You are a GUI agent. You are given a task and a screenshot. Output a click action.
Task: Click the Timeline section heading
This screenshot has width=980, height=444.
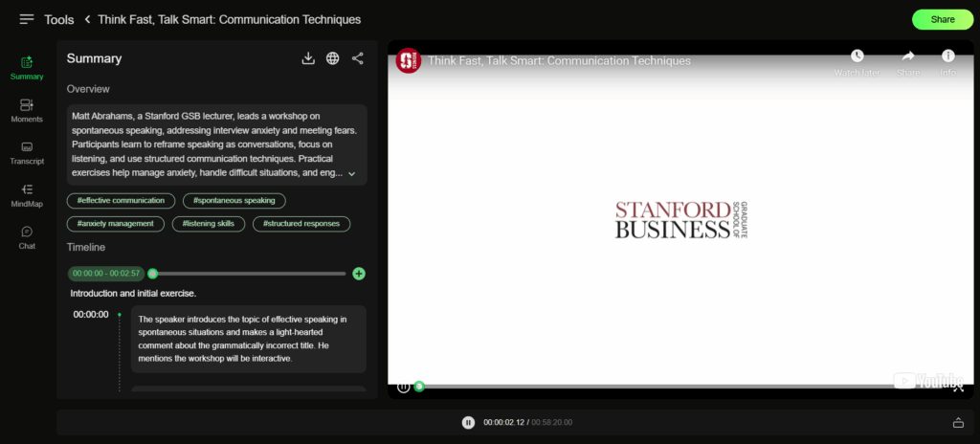pyautogui.click(x=86, y=247)
